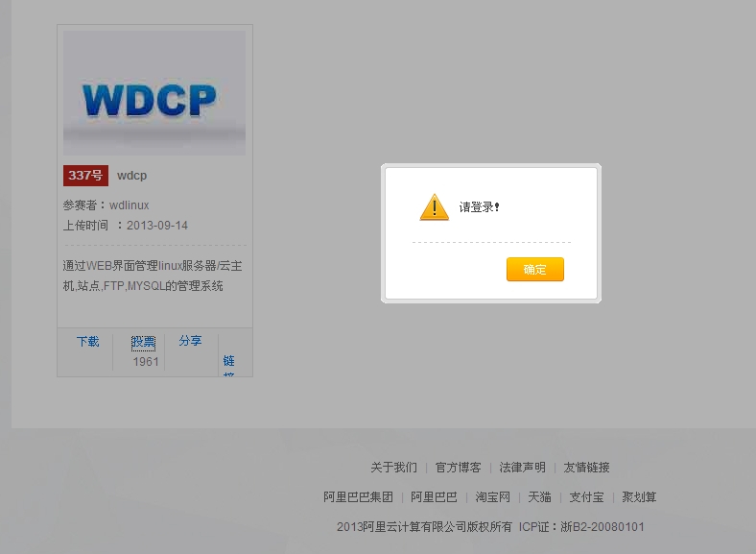Open the WDCP logo thumbnail
This screenshot has height=554, width=756.
(154, 93)
